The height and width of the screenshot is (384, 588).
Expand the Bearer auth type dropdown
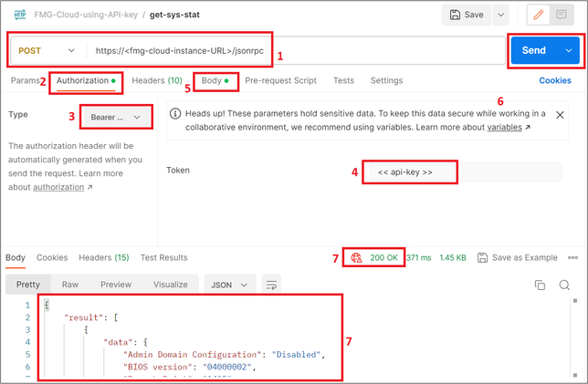point(116,117)
